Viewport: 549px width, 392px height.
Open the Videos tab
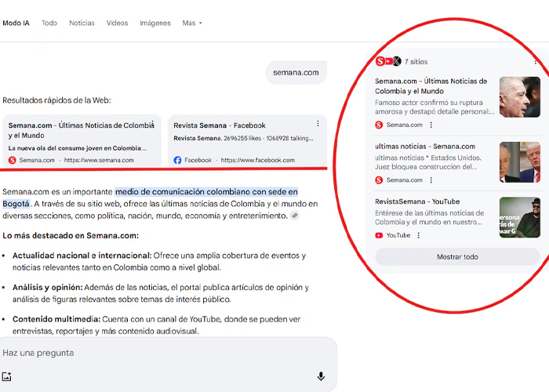click(118, 23)
